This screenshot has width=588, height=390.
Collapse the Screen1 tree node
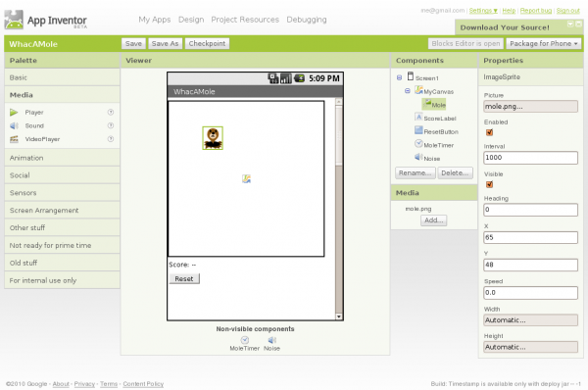click(x=400, y=77)
